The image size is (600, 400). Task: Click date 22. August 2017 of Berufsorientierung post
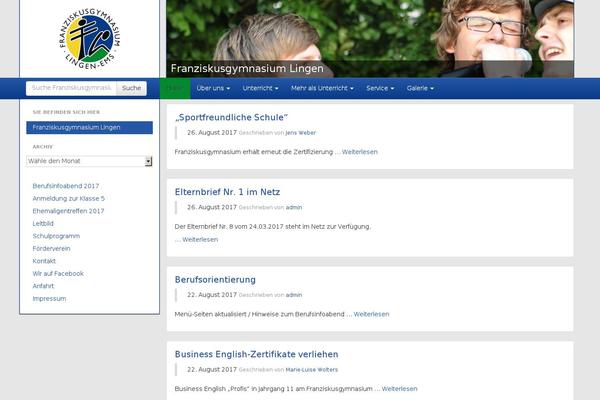212,295
